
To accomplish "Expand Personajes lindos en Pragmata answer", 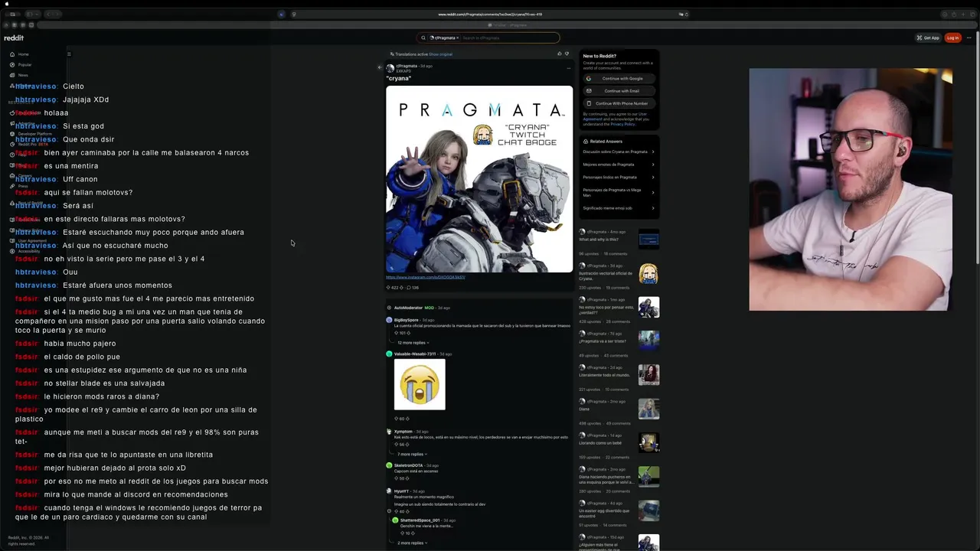I will (x=619, y=178).
